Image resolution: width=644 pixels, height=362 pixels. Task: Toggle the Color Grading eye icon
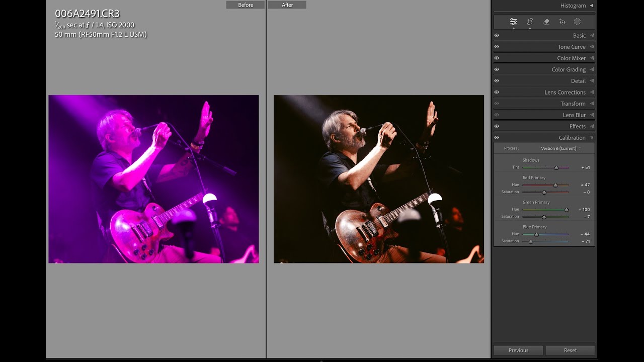[x=497, y=69]
